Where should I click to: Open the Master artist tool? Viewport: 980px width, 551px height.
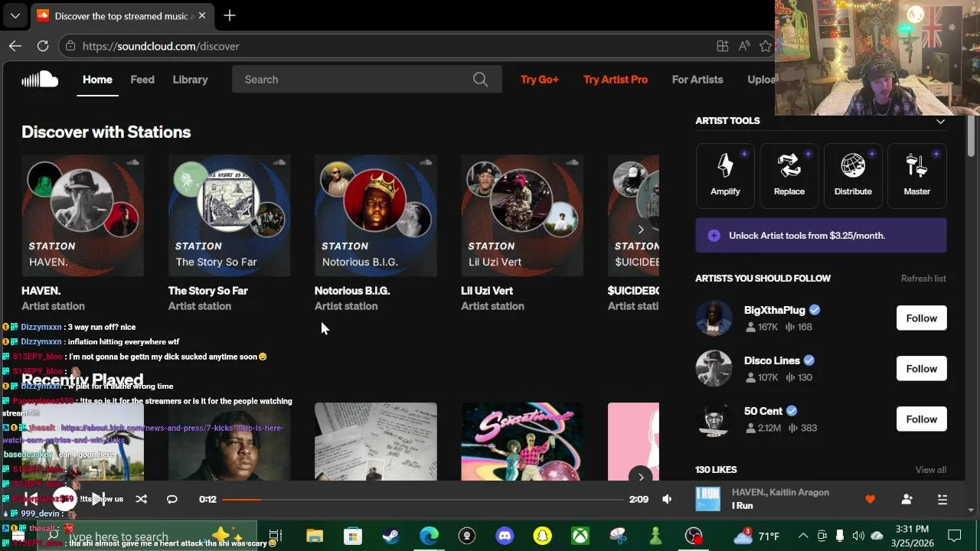pos(916,175)
